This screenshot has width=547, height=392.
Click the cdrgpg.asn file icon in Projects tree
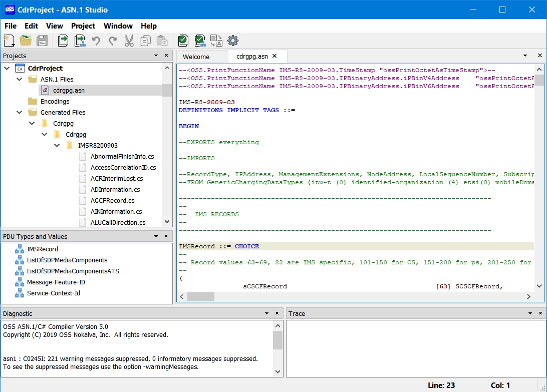click(45, 90)
